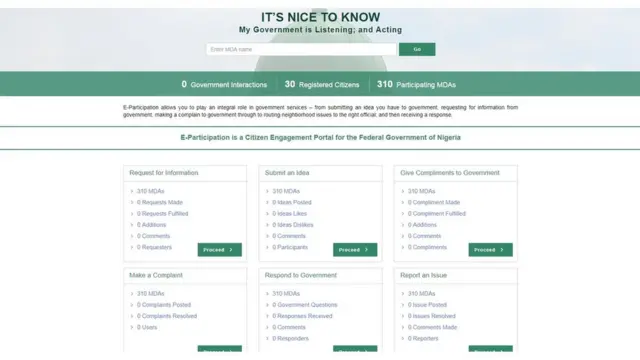Click the chevron beside '0 Responders'
The height and width of the screenshot is (360, 640).
[267, 339]
